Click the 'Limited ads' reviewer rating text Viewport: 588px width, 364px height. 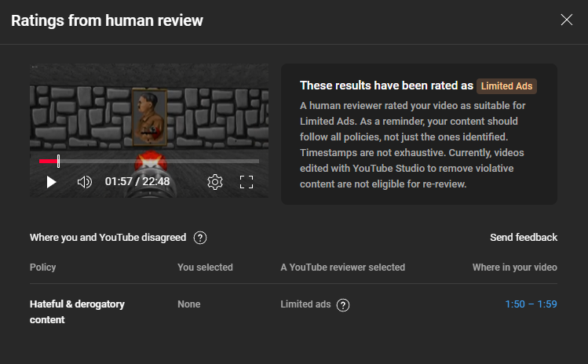click(x=305, y=304)
